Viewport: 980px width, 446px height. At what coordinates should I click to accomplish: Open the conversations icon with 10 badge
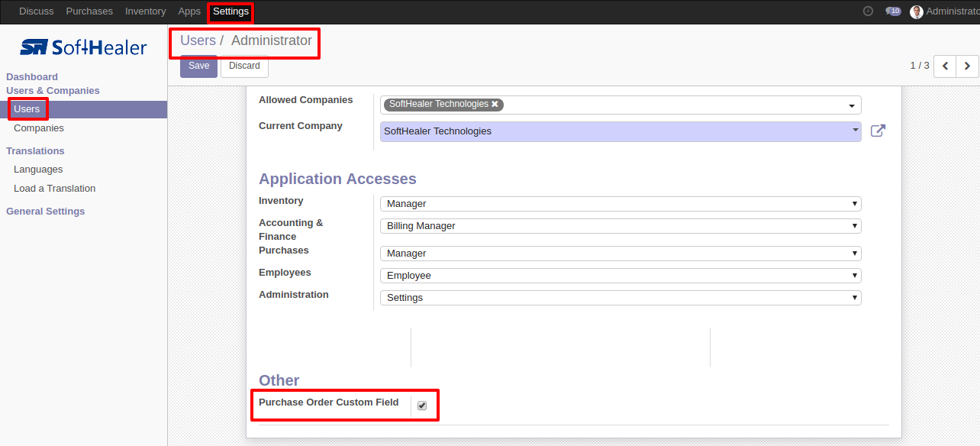pos(893,11)
